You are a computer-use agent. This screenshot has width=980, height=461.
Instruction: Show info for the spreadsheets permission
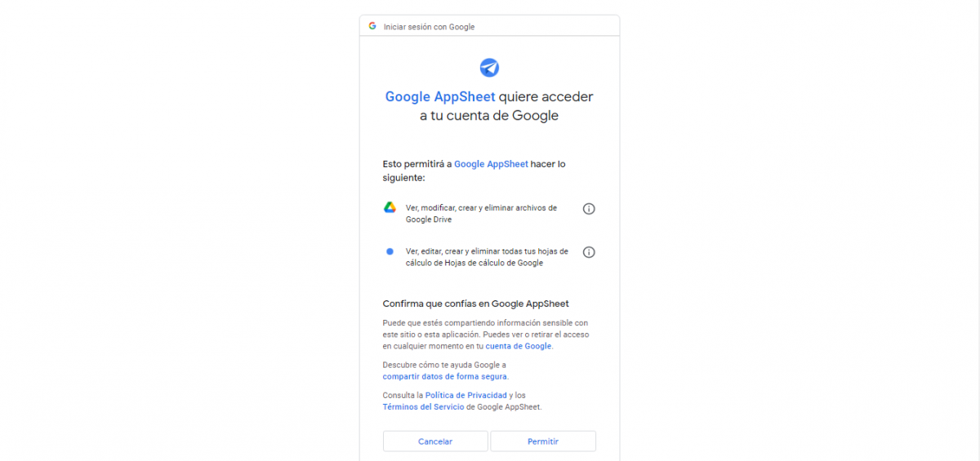[x=589, y=252]
